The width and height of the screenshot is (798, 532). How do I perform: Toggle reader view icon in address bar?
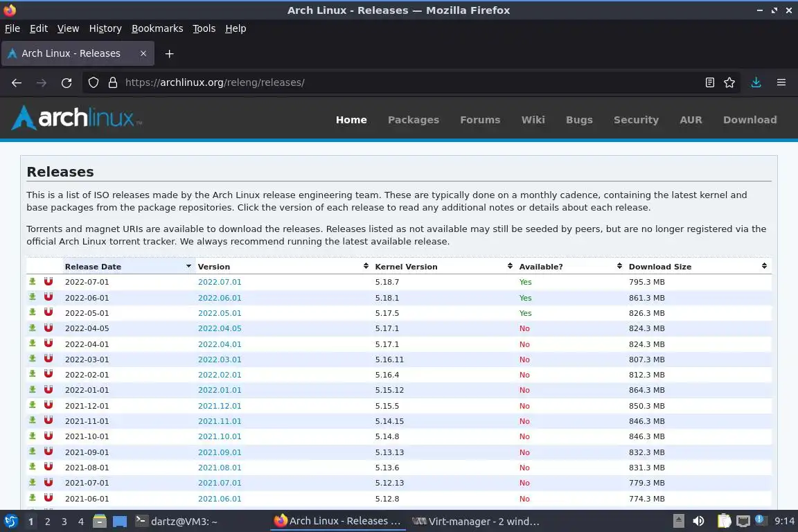pyautogui.click(x=710, y=82)
